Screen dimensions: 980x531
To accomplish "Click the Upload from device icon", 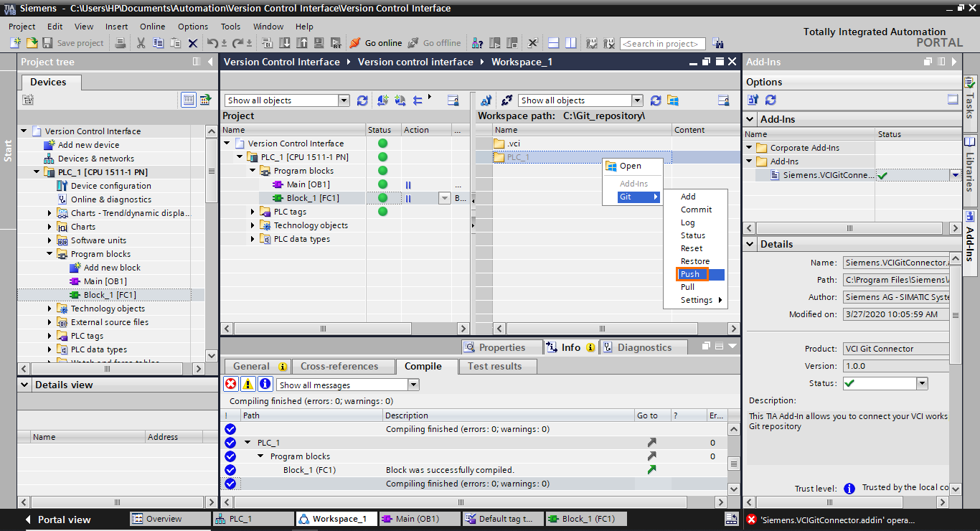I will [301, 43].
